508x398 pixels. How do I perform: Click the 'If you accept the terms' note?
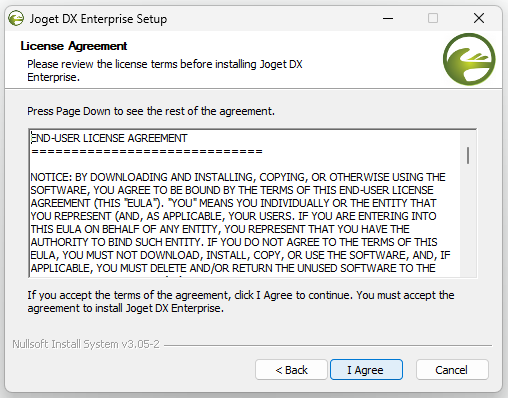pos(241,302)
